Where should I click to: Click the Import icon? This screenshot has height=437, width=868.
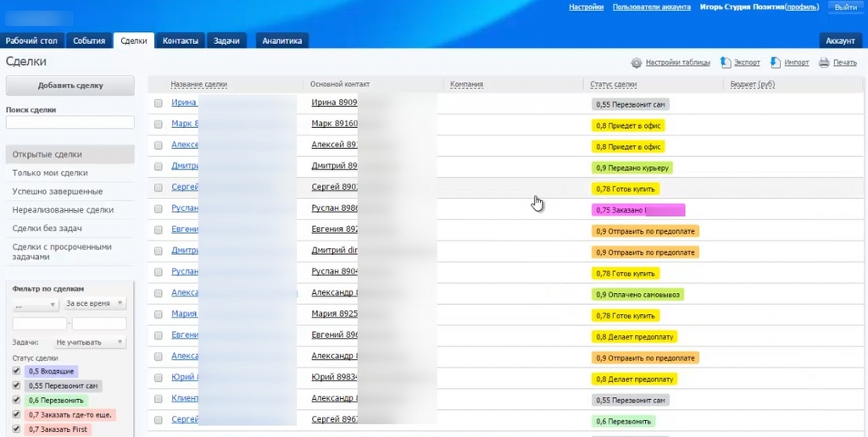click(776, 63)
